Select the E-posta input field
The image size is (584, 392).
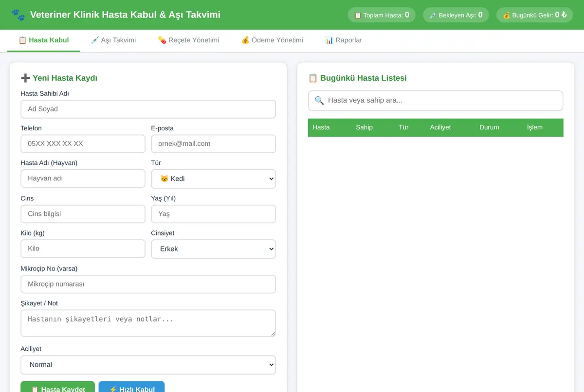214,144
